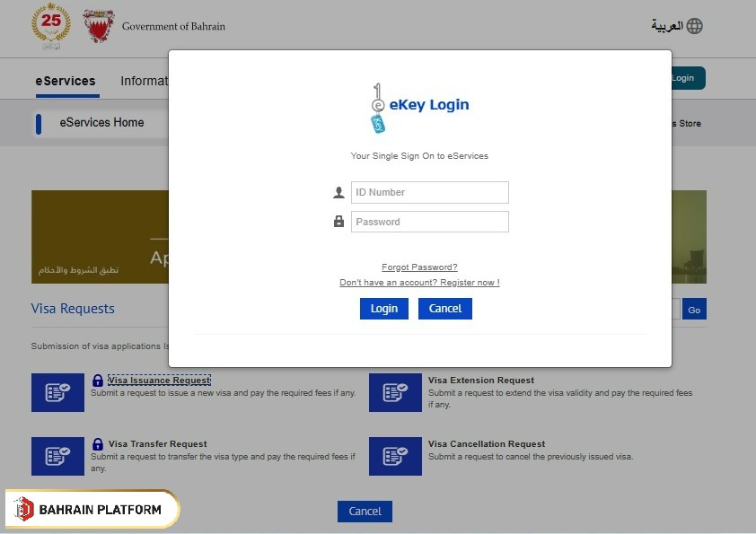The image size is (756, 534).
Task: Open the Visa Extension Request link
Action: [481, 381]
